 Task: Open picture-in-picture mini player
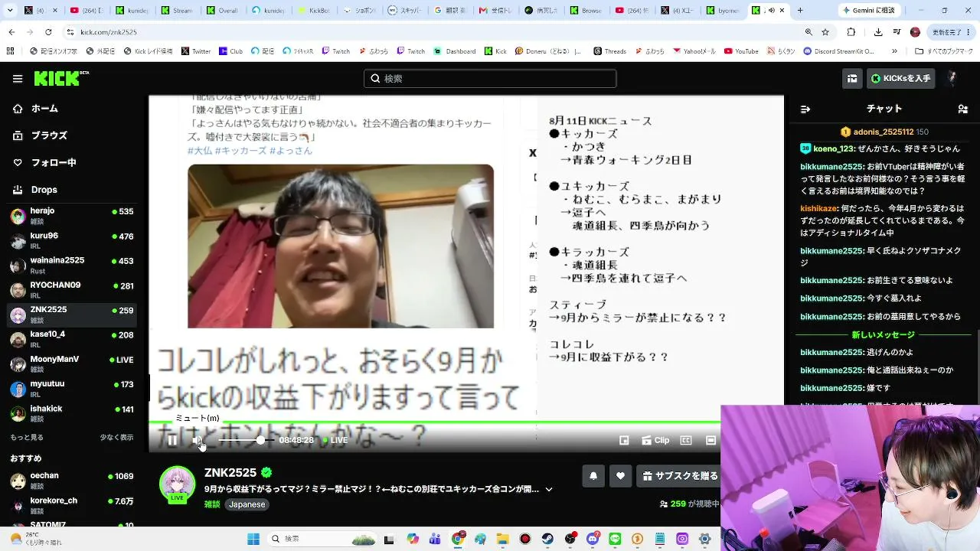[624, 440]
